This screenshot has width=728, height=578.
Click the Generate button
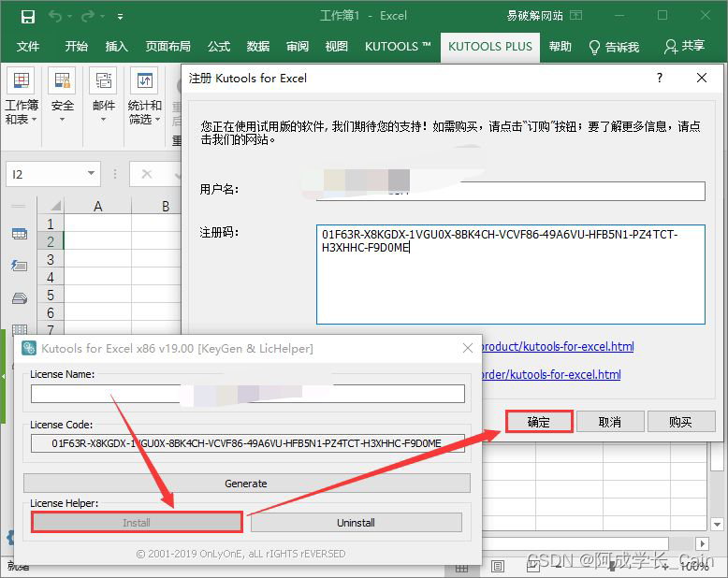click(246, 484)
